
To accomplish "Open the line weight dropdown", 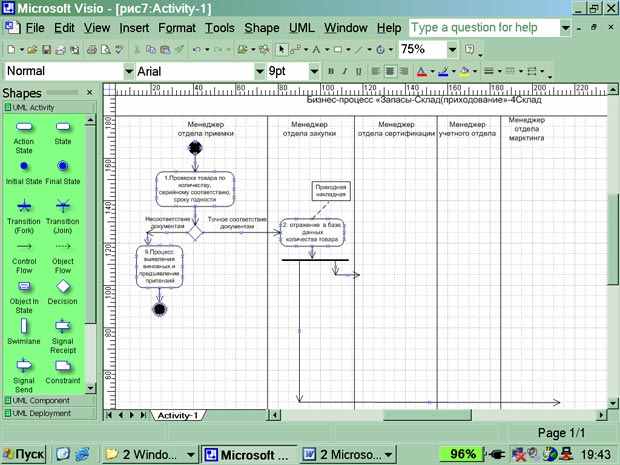I will (500, 72).
